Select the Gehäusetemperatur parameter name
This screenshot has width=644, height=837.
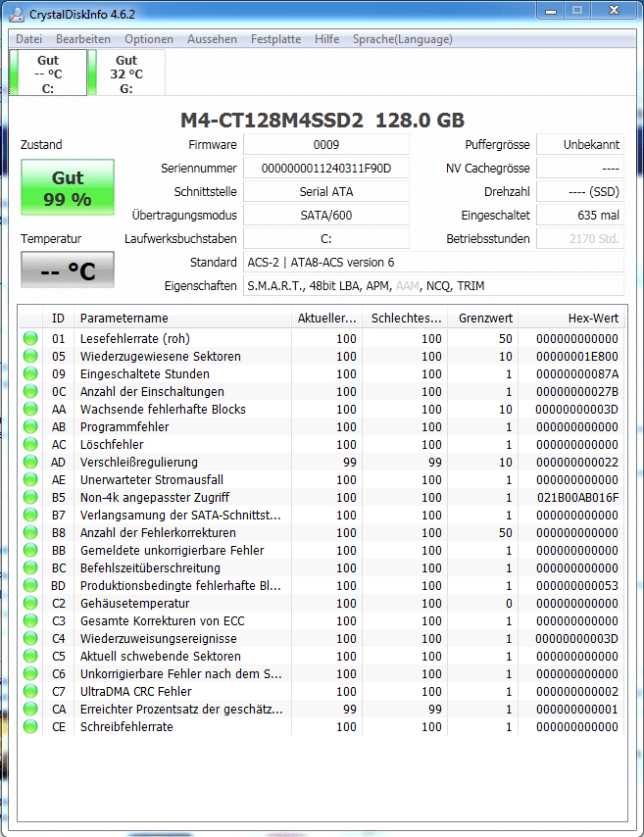coord(134,603)
